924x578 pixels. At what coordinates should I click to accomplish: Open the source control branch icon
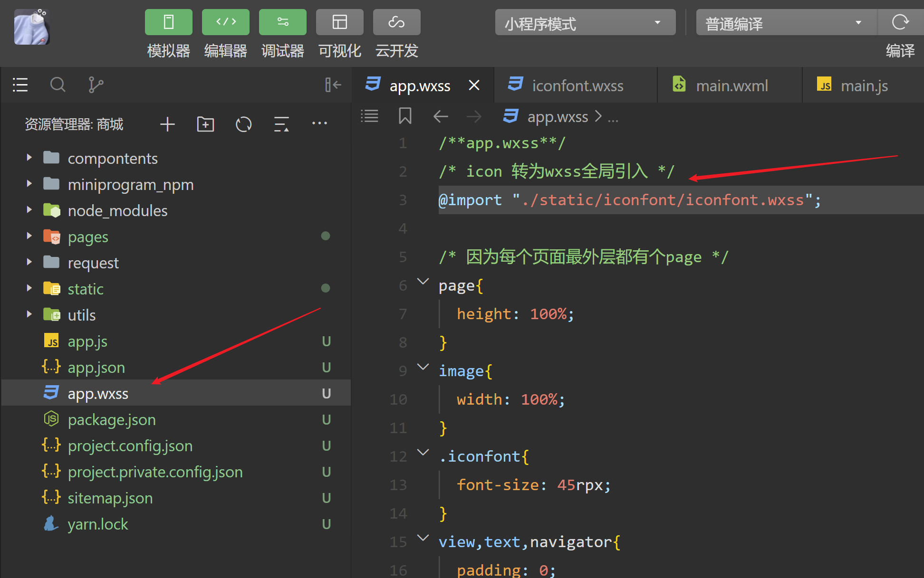[96, 85]
